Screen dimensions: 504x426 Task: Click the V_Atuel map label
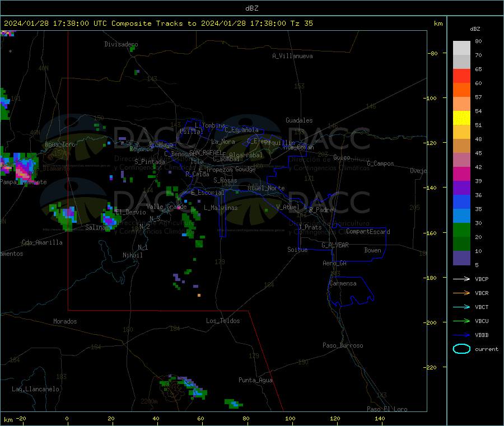(288, 207)
